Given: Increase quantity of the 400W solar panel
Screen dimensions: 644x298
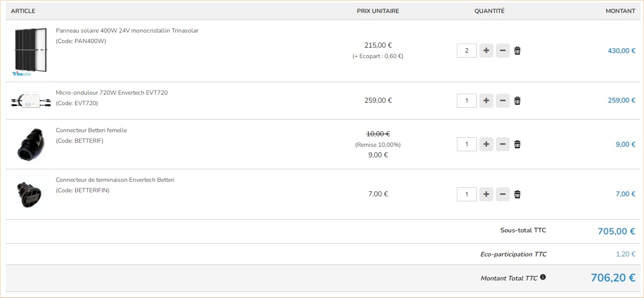Looking at the screenshot, I should click(486, 51).
